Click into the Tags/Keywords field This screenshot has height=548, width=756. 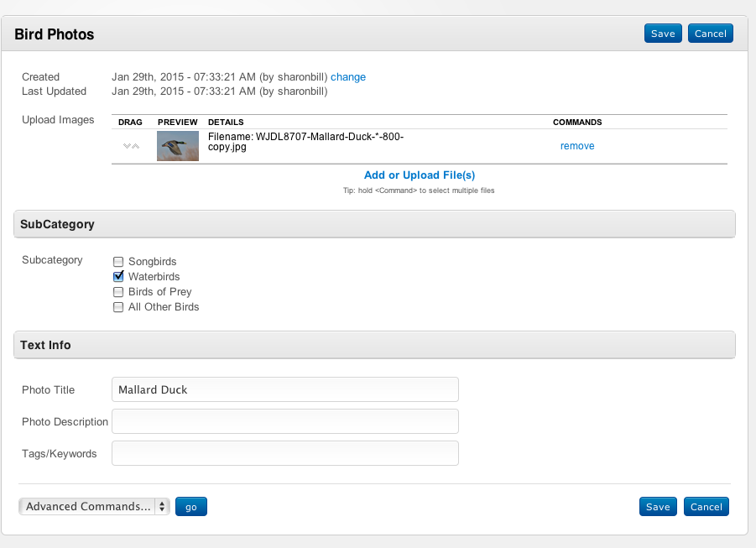(285, 453)
